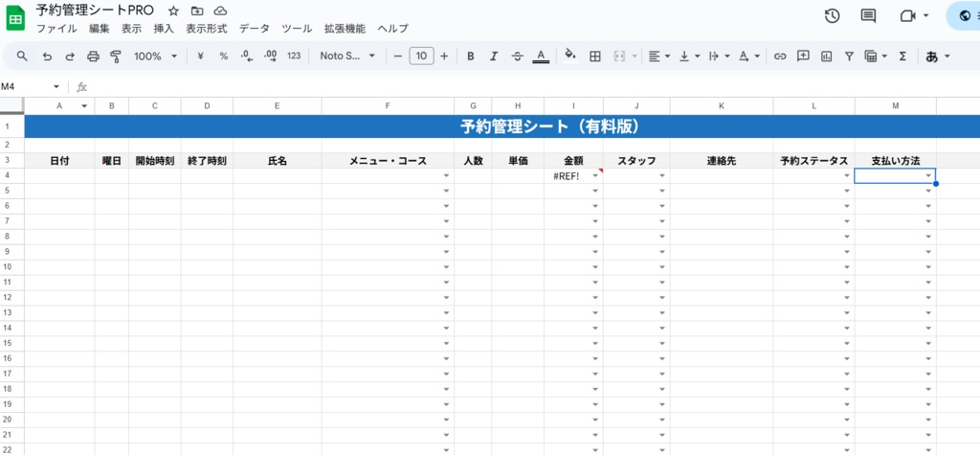
Task: Create a filter with funnel icon
Action: [x=849, y=57]
